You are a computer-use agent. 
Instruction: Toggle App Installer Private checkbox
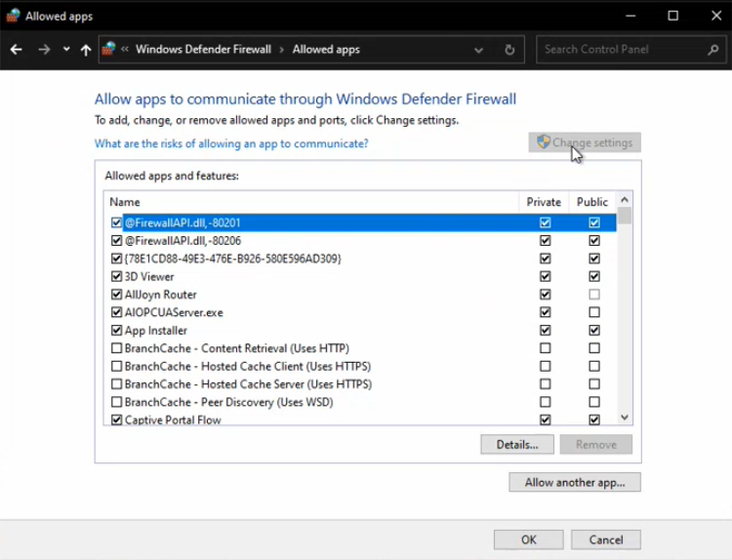545,331
